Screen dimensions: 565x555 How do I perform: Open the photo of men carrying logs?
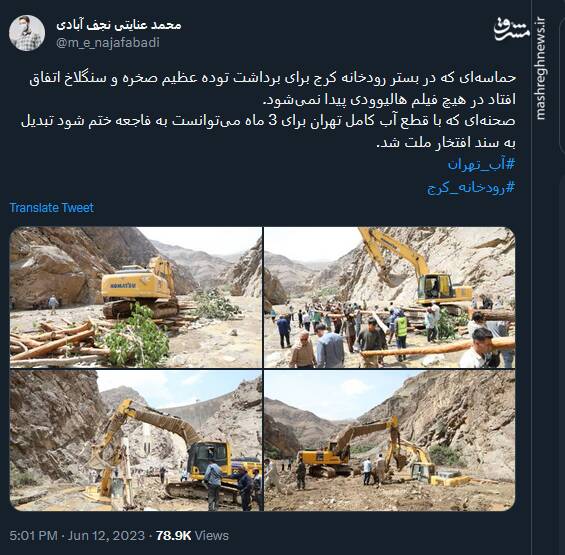(390, 297)
